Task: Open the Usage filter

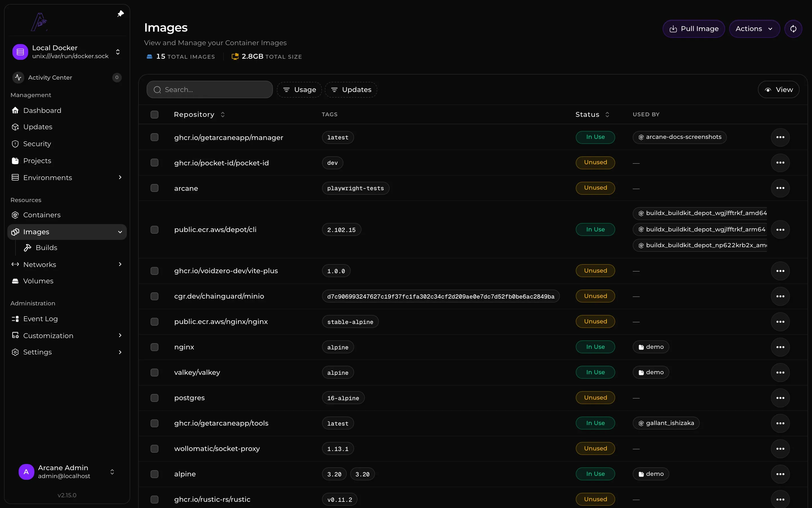Action: [x=299, y=90]
